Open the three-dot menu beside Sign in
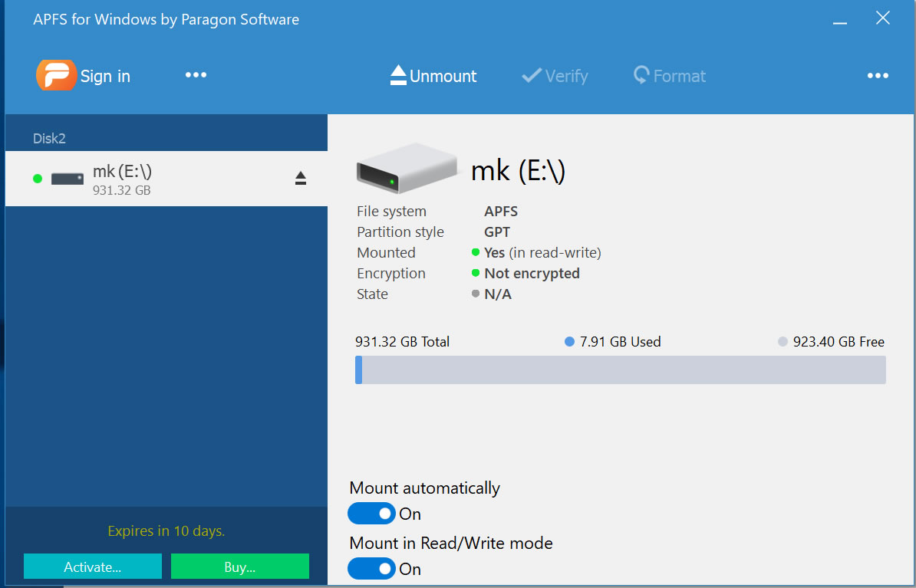This screenshot has height=588, width=916. [196, 75]
